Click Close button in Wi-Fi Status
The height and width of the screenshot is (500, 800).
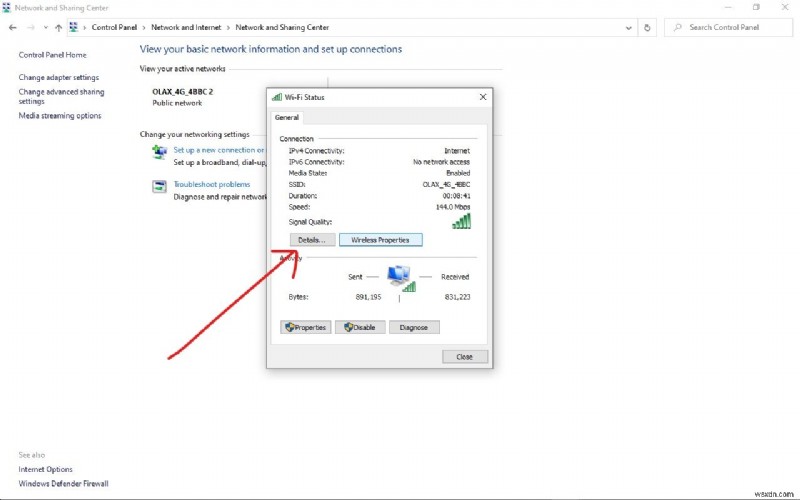coord(464,357)
